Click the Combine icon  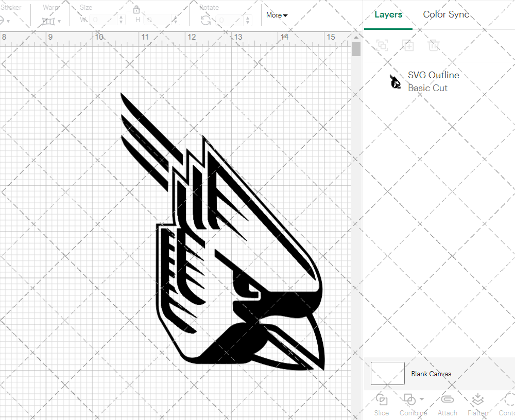[410, 399]
